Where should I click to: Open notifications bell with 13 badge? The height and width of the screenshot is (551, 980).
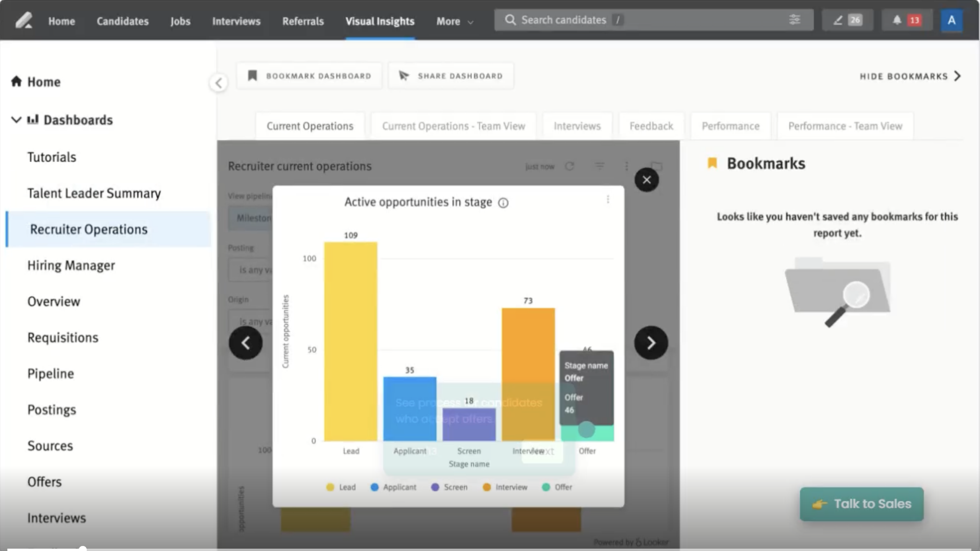(906, 20)
